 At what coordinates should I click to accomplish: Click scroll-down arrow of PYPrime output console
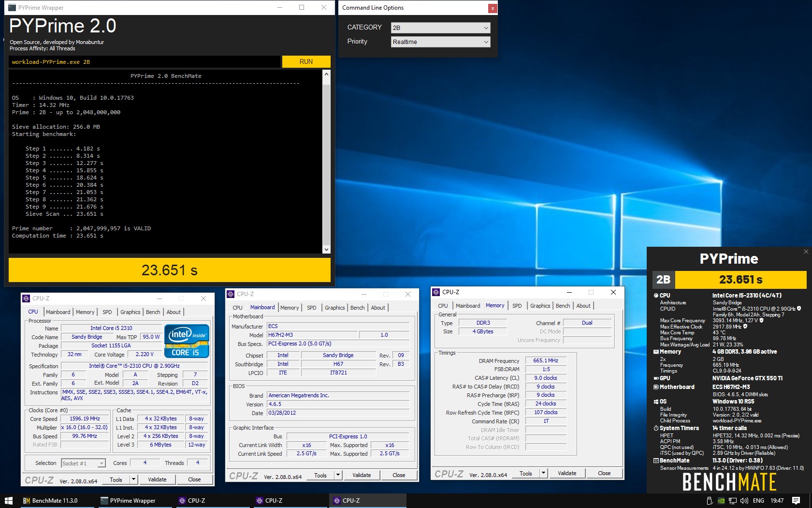point(327,250)
